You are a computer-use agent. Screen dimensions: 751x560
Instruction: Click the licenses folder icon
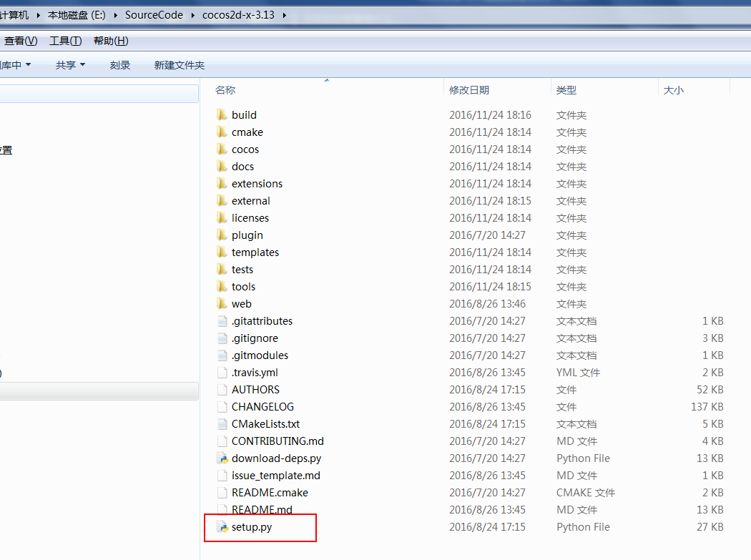(222, 218)
